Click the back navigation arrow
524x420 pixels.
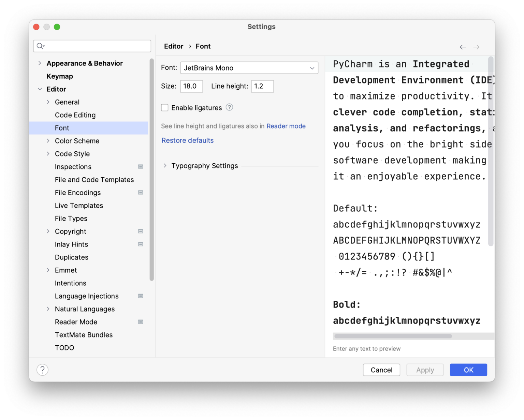click(x=463, y=47)
